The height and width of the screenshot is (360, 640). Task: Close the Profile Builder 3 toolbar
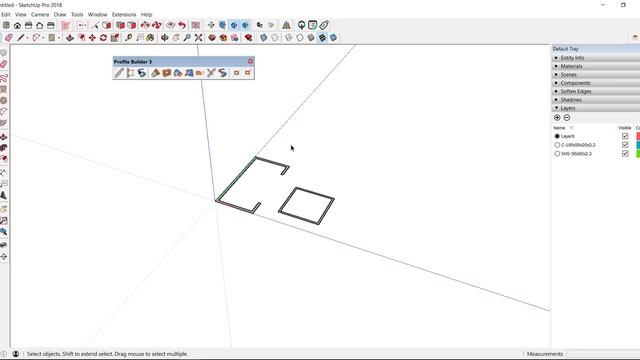[x=250, y=61]
